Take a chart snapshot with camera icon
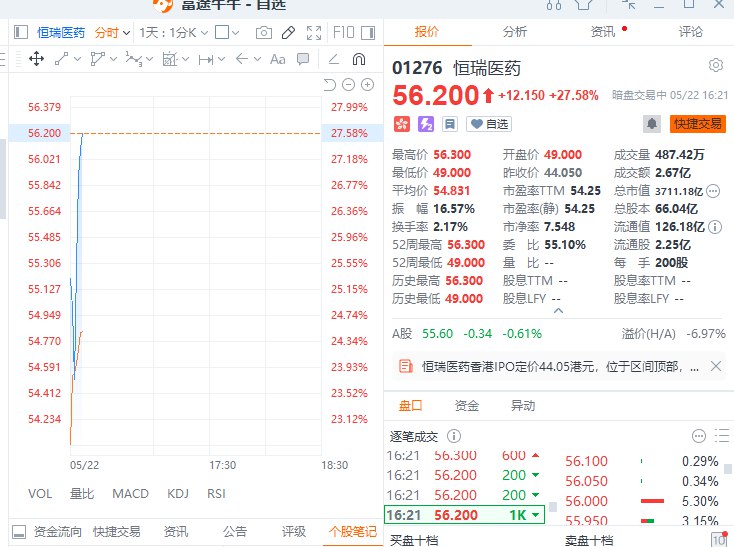 tap(264, 33)
